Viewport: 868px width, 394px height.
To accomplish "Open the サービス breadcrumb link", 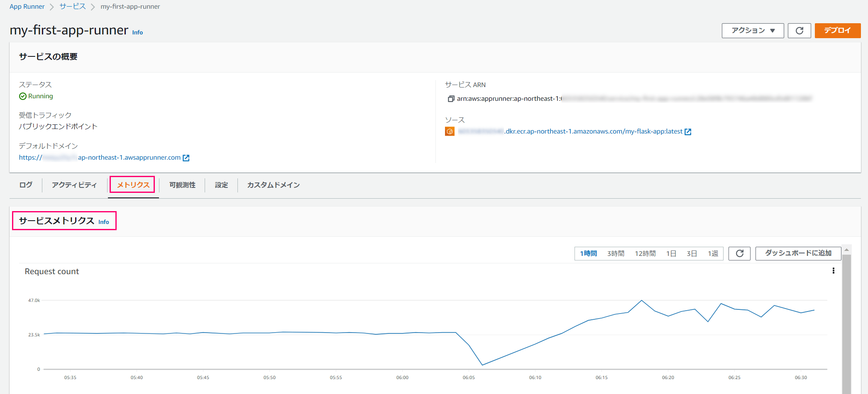I will click(x=73, y=7).
